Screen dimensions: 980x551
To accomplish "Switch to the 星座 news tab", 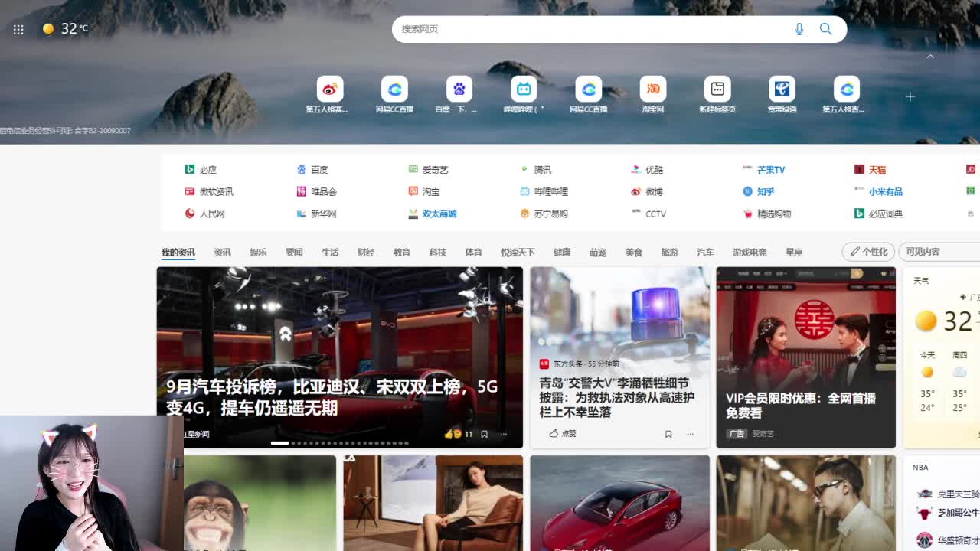I will pos(794,252).
